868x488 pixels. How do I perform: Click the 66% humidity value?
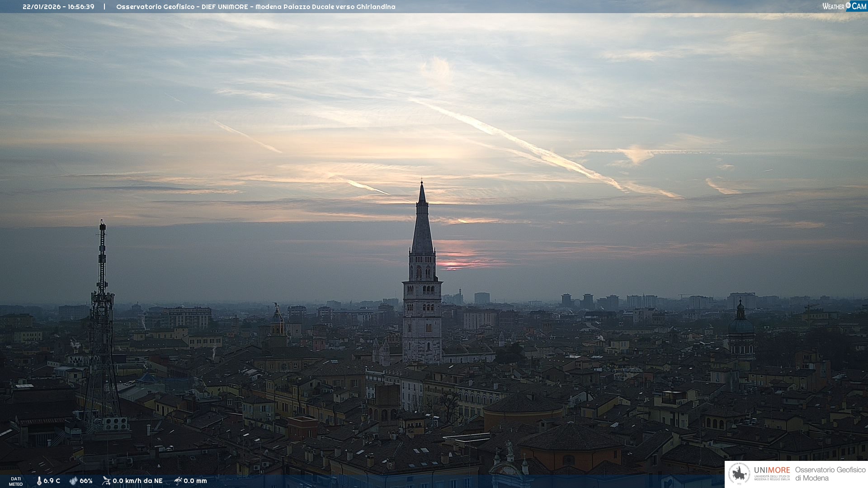[86, 481]
